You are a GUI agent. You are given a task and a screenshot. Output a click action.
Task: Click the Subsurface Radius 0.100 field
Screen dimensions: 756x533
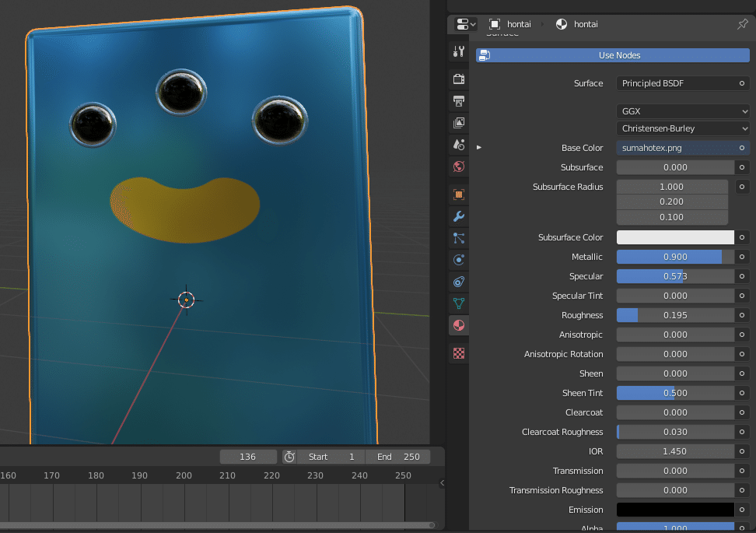(x=672, y=217)
